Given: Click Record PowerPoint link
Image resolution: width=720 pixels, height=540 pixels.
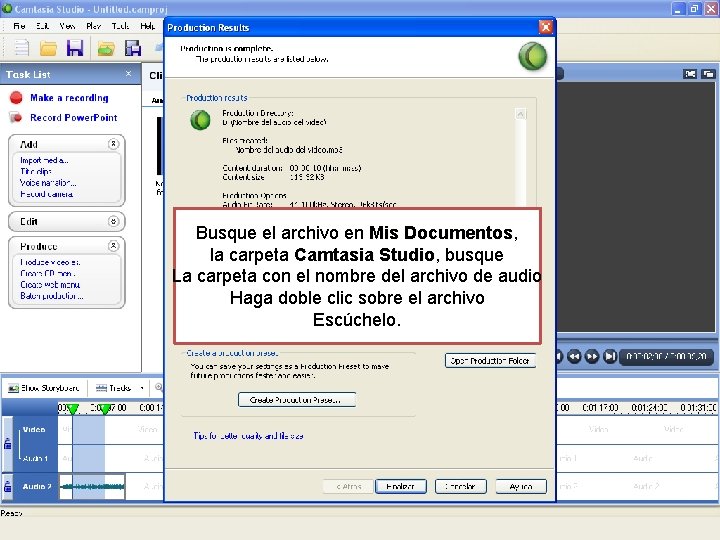Looking at the screenshot, I should (x=73, y=118).
